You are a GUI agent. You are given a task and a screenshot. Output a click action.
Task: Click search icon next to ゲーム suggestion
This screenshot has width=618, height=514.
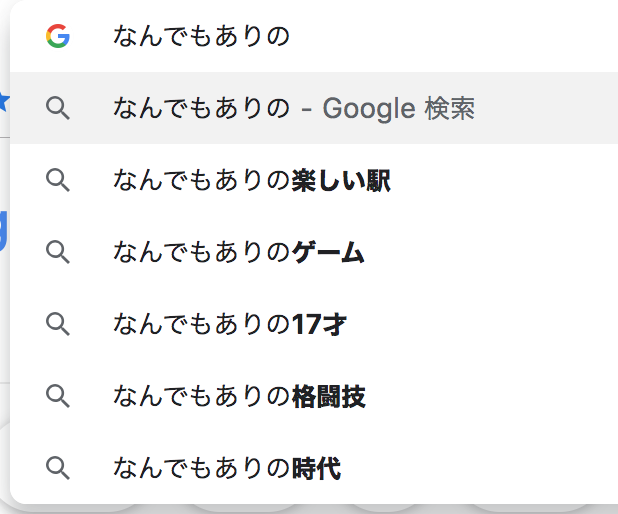click(58, 252)
